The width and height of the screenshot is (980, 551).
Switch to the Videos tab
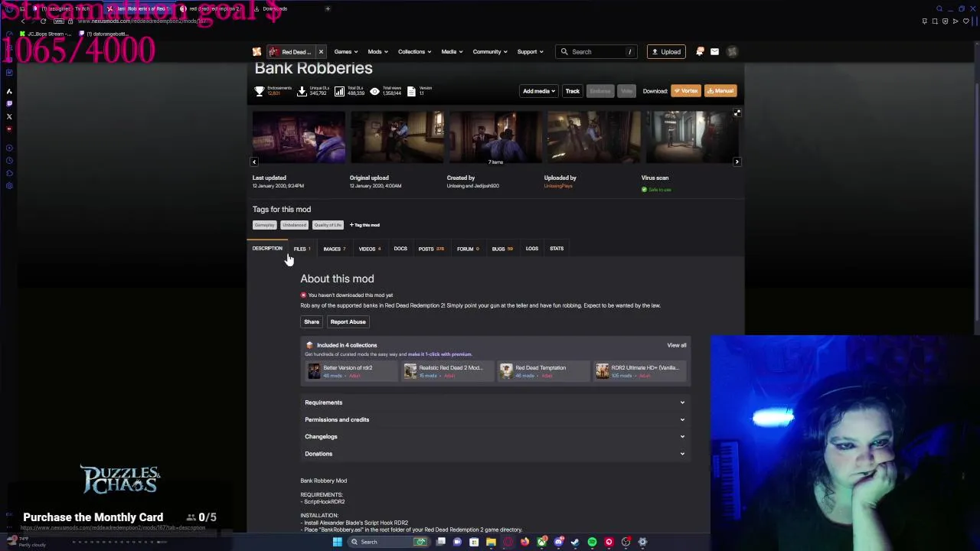click(369, 249)
